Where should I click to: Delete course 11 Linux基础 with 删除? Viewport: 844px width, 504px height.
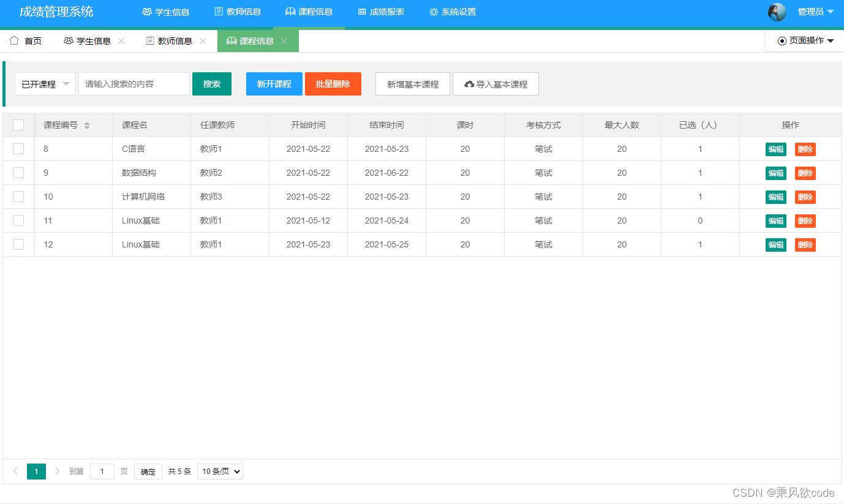pyautogui.click(x=805, y=220)
